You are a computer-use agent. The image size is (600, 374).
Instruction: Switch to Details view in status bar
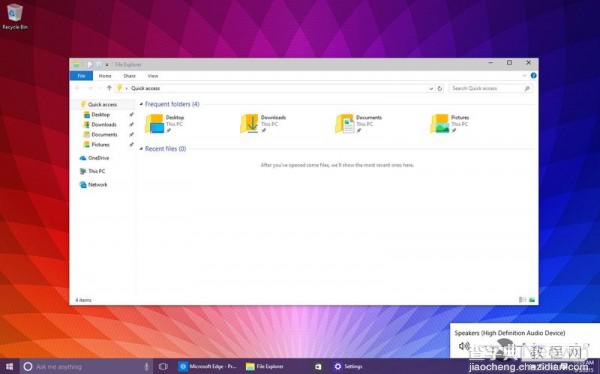coord(523,300)
